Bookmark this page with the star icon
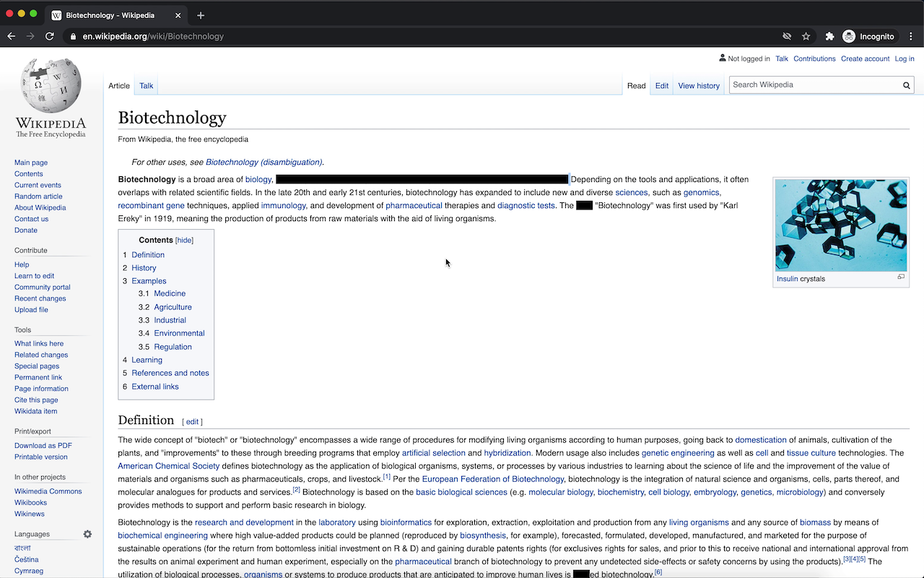The height and width of the screenshot is (578, 924). (x=806, y=36)
